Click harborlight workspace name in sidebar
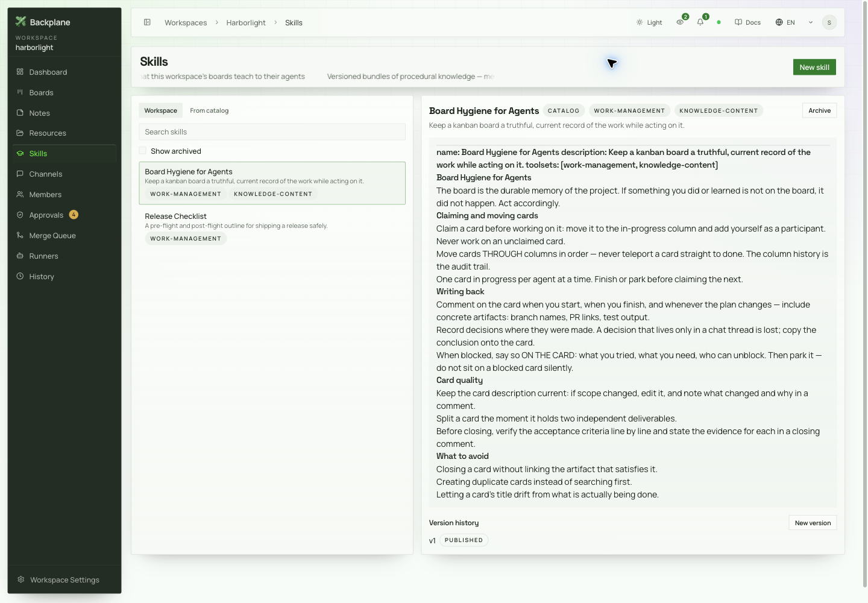The image size is (868, 603). click(34, 47)
